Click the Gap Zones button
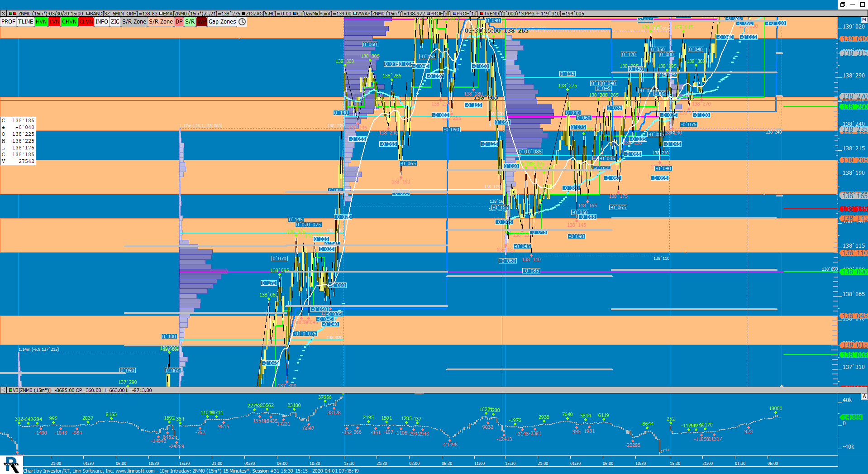Screen dimensions: 868x474 (x=222, y=22)
